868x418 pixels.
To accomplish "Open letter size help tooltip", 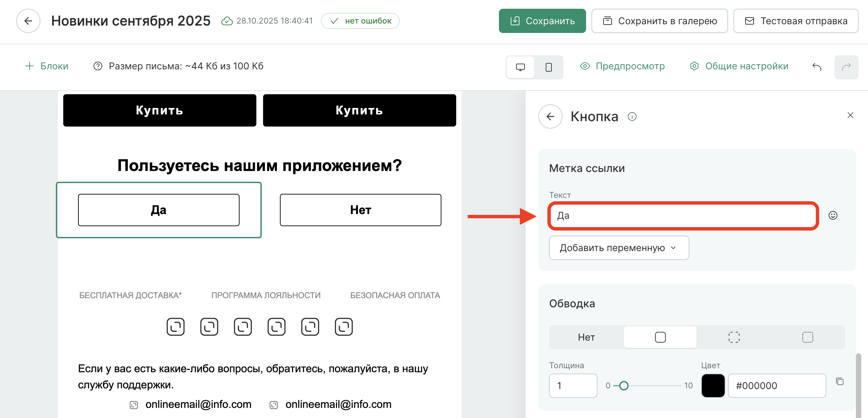I will [x=98, y=66].
